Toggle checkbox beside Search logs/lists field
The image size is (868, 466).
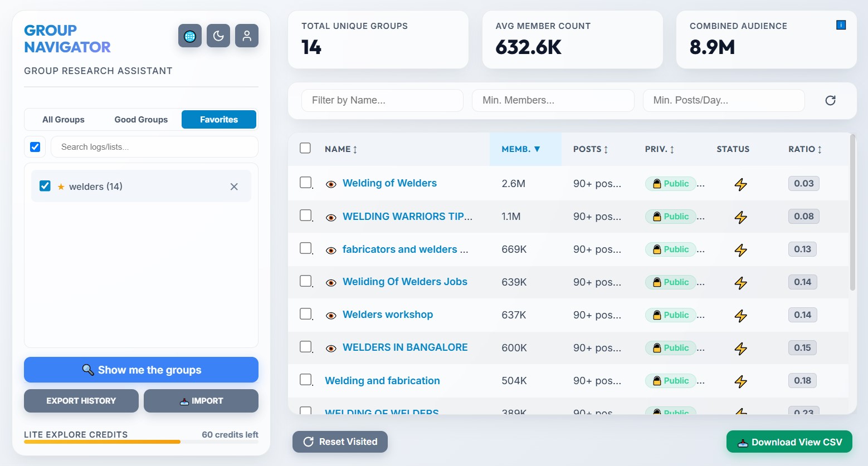pos(35,147)
